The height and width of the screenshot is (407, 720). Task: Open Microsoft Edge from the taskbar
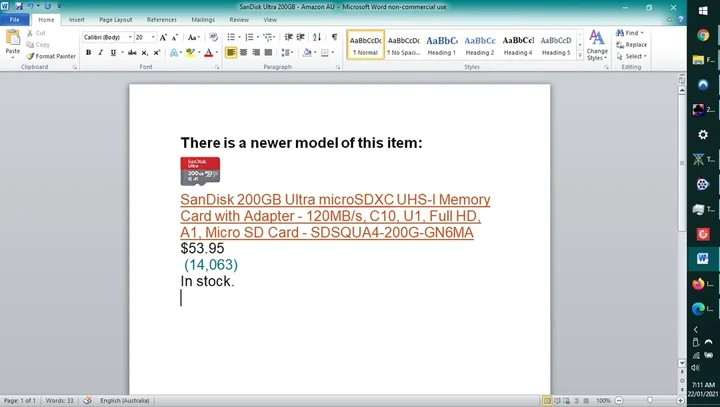[698, 309]
